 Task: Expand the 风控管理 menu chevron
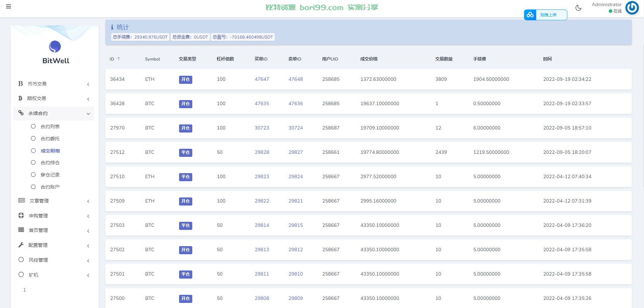[x=88, y=261]
